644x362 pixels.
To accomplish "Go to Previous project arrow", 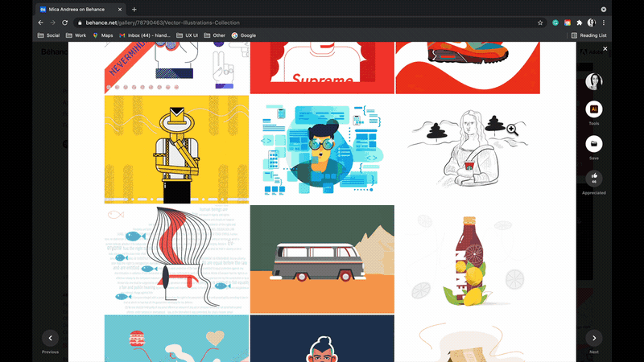I will click(x=50, y=338).
